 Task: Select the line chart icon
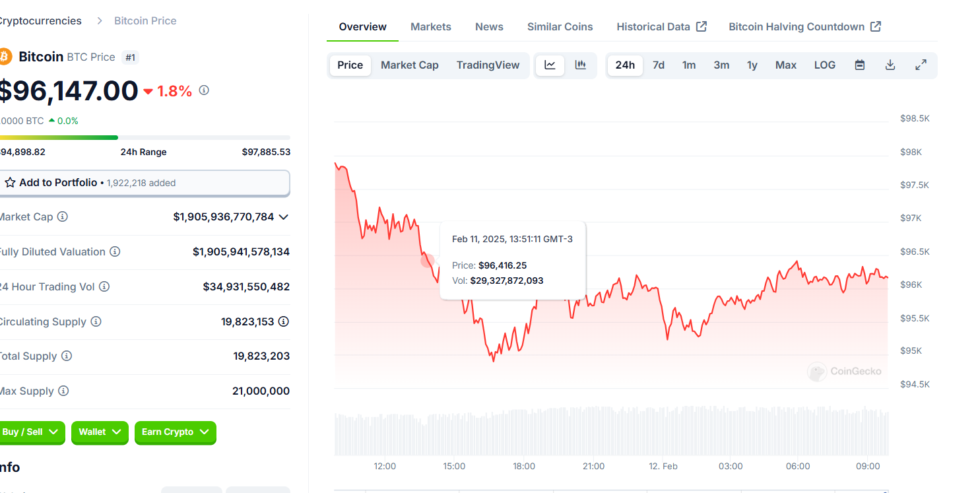550,65
